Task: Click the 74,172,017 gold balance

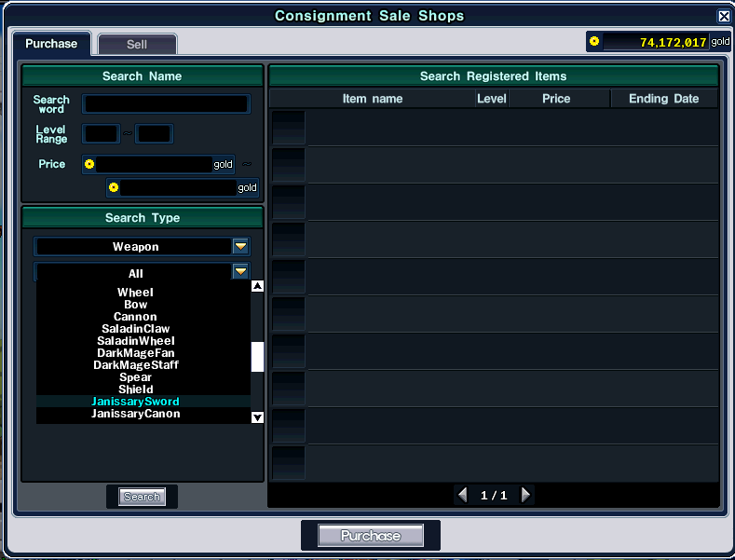Action: [673, 42]
